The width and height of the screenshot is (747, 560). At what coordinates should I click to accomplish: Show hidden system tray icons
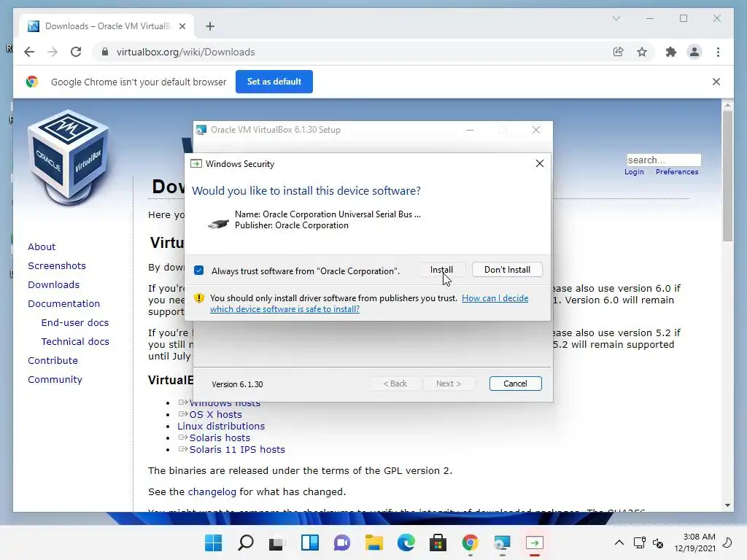click(x=619, y=542)
